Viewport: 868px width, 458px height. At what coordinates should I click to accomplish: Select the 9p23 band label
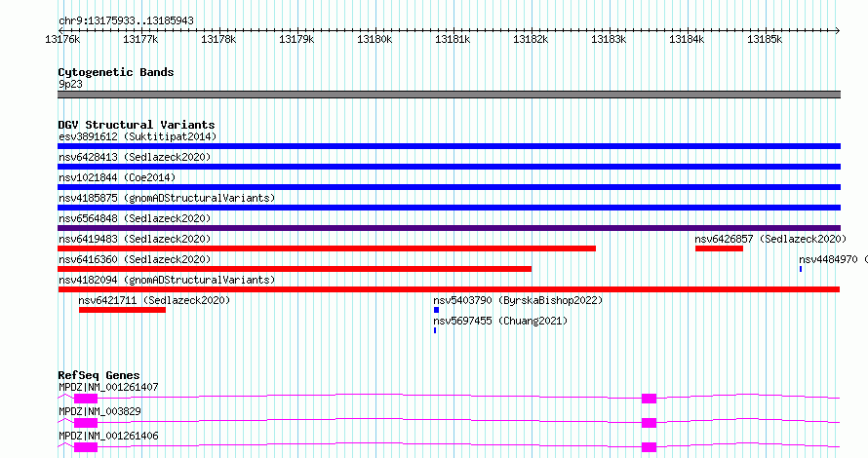tap(70, 84)
